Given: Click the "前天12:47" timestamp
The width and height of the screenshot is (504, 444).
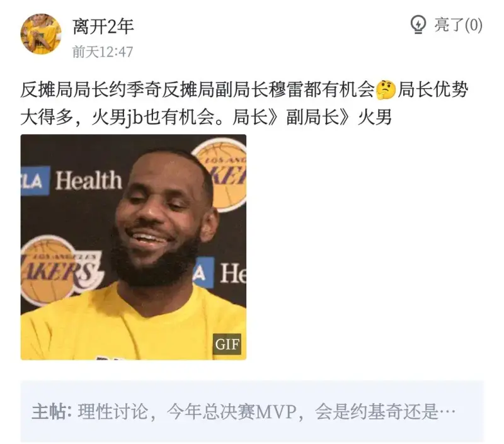Looking at the screenshot, I should click(103, 52).
